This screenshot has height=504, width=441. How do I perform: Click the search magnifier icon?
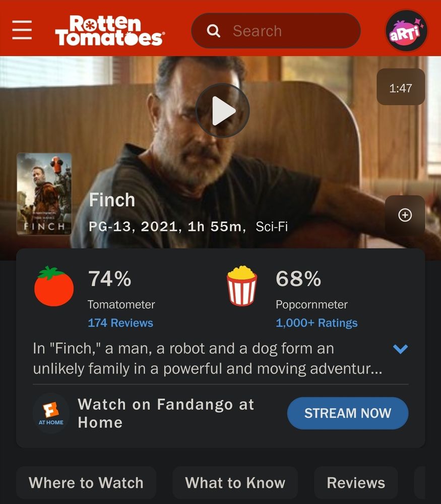click(x=213, y=31)
